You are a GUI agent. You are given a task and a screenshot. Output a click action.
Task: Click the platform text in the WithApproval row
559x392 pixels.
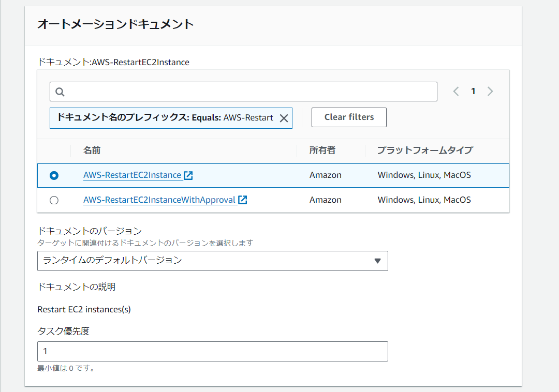(424, 200)
